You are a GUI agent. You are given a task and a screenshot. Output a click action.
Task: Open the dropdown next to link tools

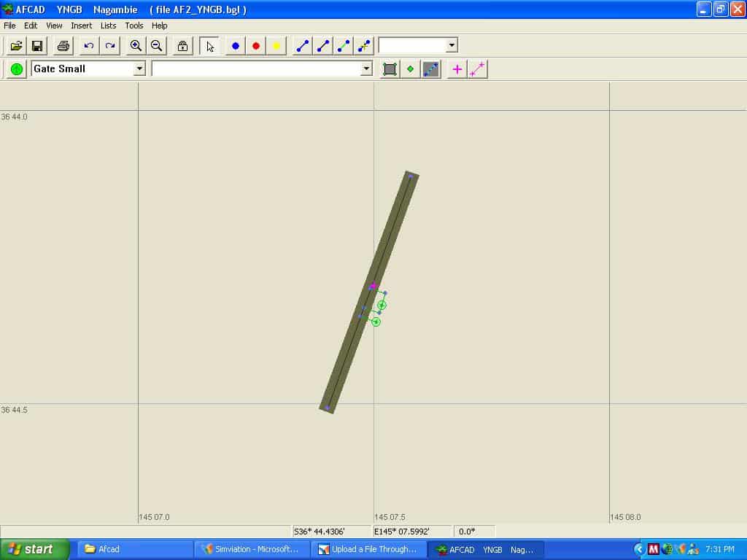pos(452,45)
